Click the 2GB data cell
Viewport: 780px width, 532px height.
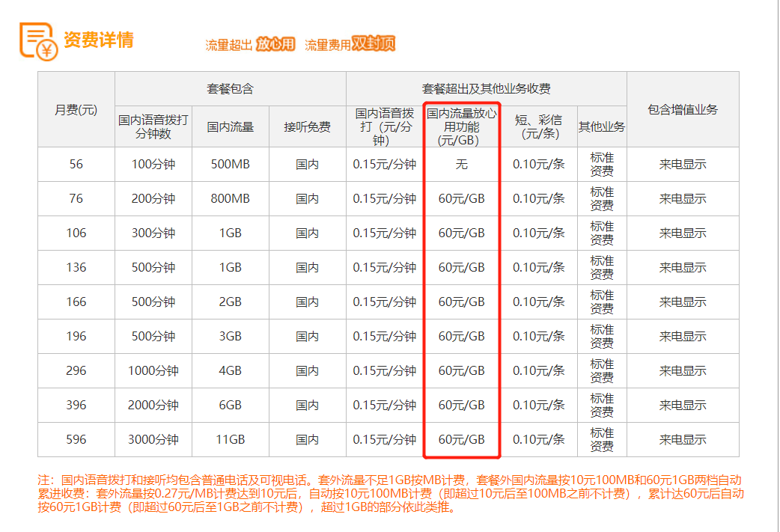(x=231, y=302)
